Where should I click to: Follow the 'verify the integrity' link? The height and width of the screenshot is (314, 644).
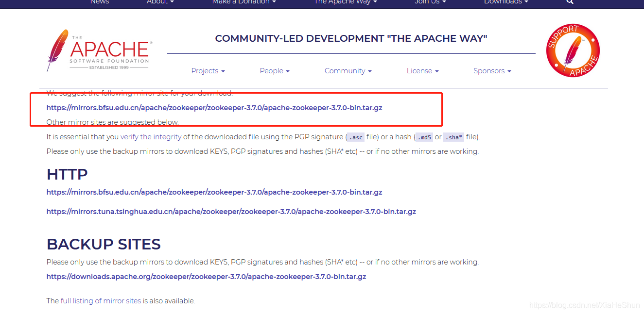(151, 137)
